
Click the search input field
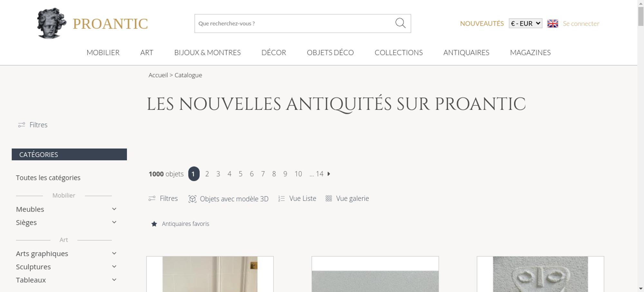click(295, 23)
